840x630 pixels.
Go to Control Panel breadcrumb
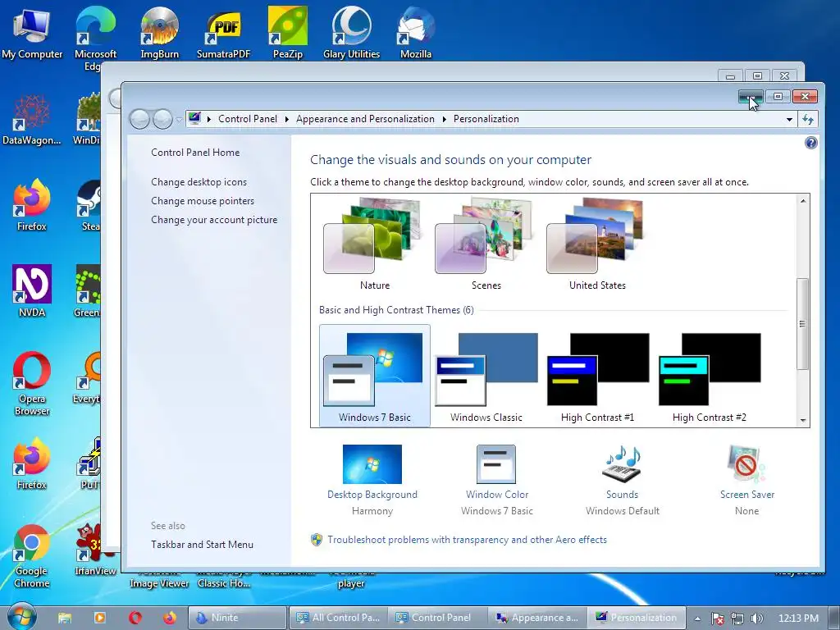click(x=248, y=119)
